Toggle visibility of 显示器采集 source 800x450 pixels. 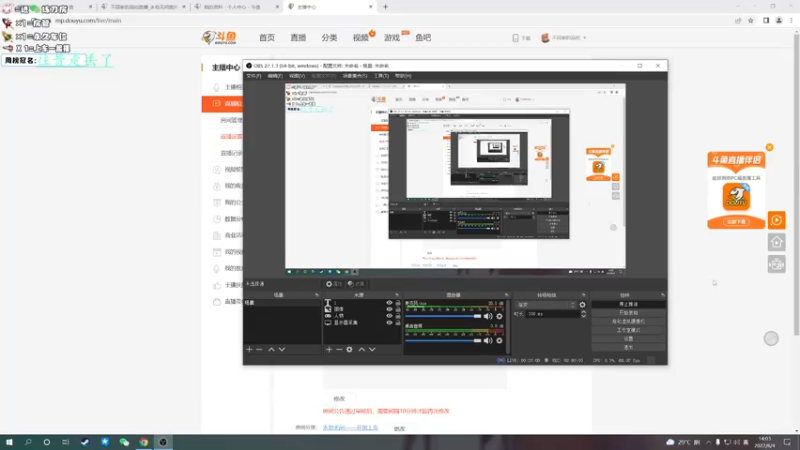[x=389, y=322]
